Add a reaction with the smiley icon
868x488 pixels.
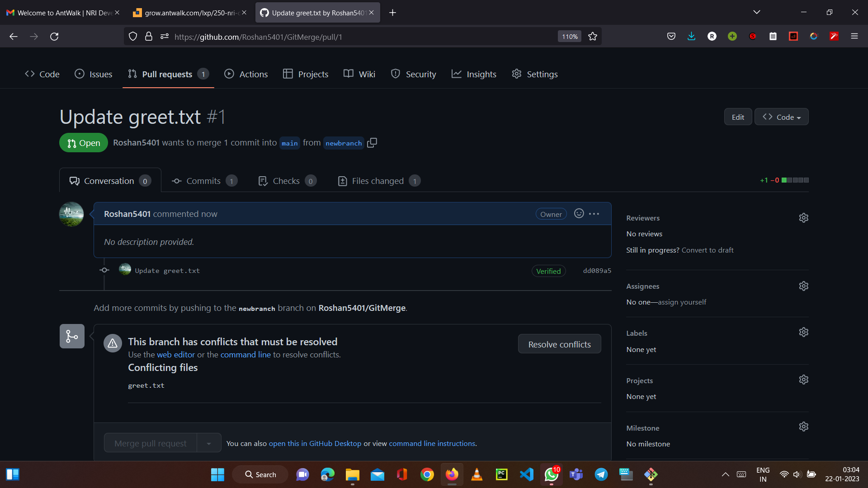(579, 214)
